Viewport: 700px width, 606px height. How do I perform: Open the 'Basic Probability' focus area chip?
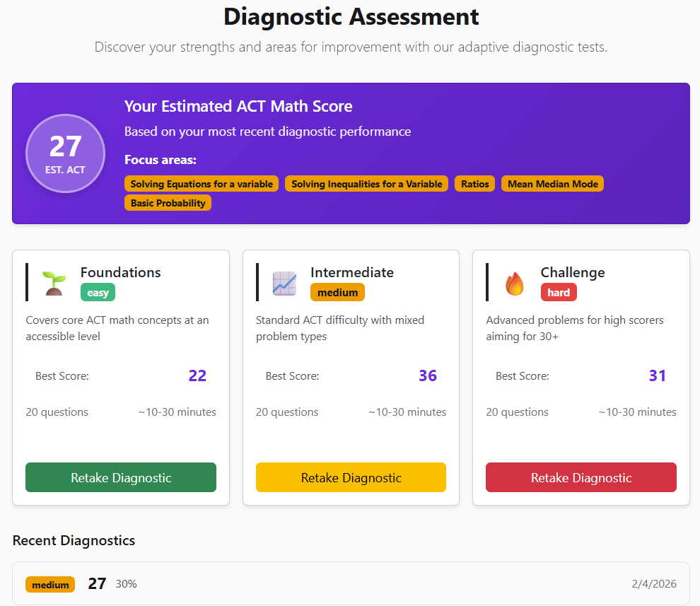pyautogui.click(x=168, y=202)
